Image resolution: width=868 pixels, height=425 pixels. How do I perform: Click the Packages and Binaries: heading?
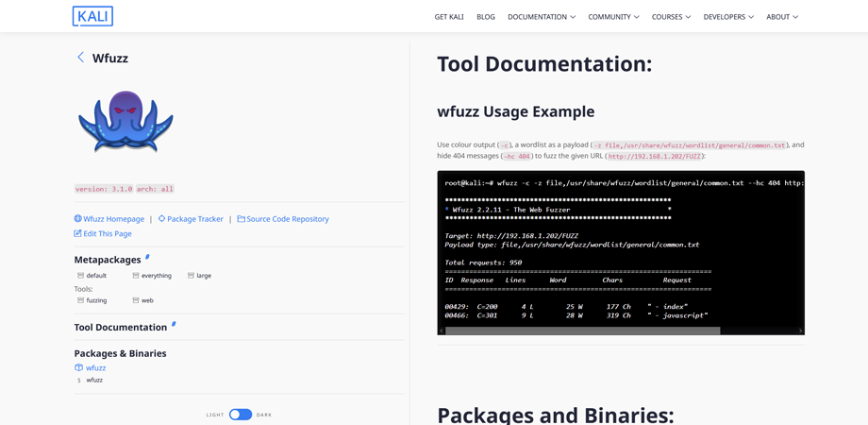click(555, 416)
